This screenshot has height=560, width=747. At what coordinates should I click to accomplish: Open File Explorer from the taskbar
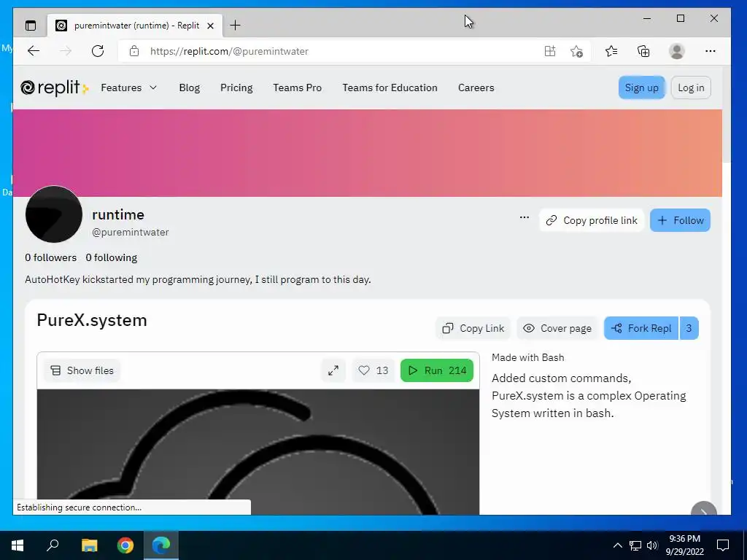point(89,545)
